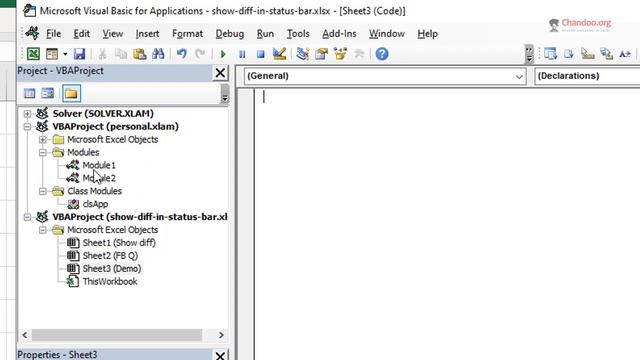Viewport: 640px width, 360px height.
Task: Click right arrow of Project pane scrollbar
Action: pyautogui.click(x=221, y=335)
